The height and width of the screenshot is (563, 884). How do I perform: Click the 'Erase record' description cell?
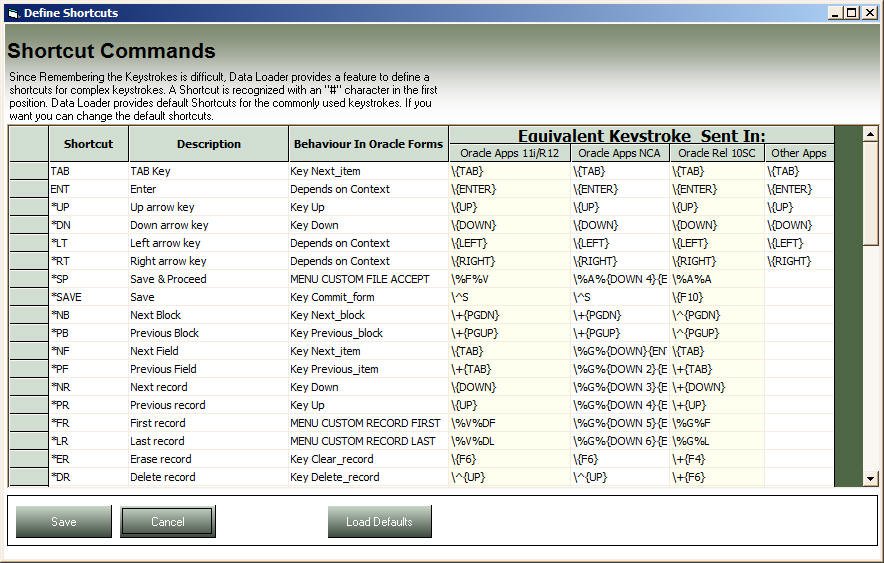[209, 460]
